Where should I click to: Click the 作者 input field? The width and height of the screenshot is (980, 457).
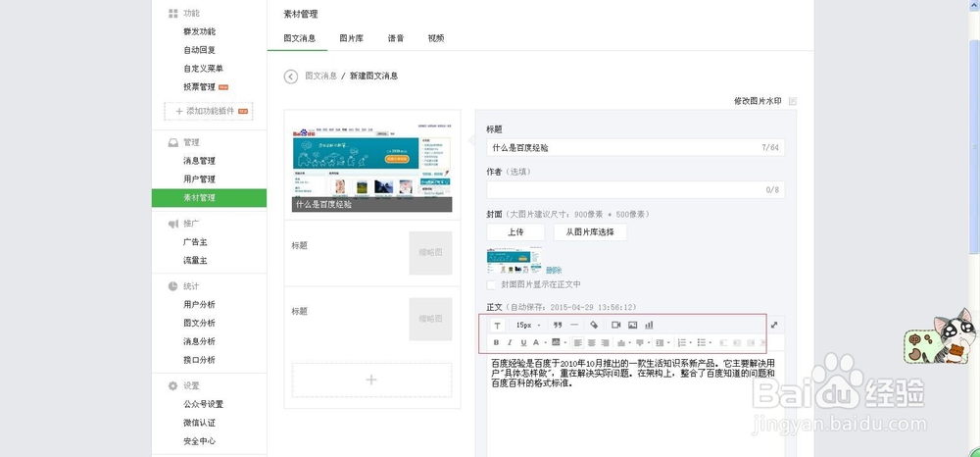point(636,189)
